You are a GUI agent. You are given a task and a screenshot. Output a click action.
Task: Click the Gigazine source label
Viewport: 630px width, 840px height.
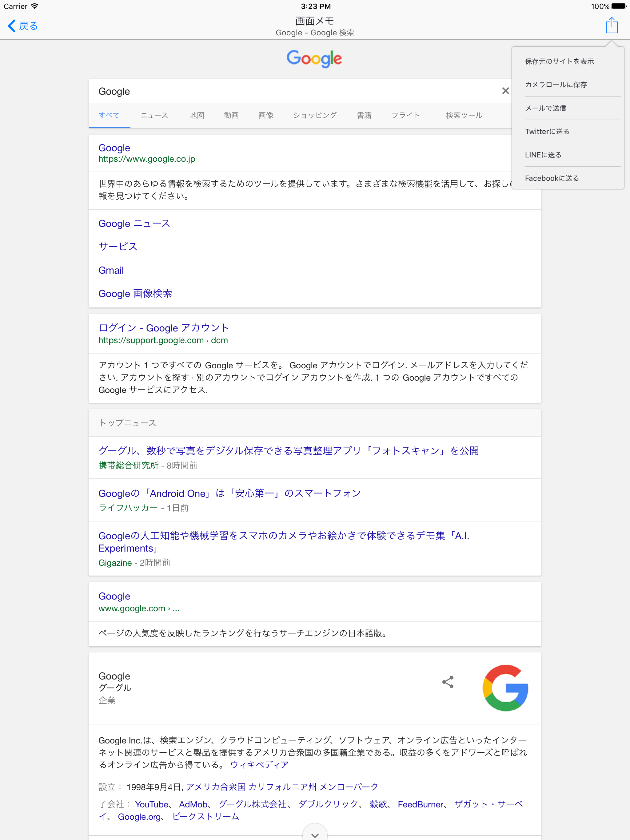(x=115, y=562)
